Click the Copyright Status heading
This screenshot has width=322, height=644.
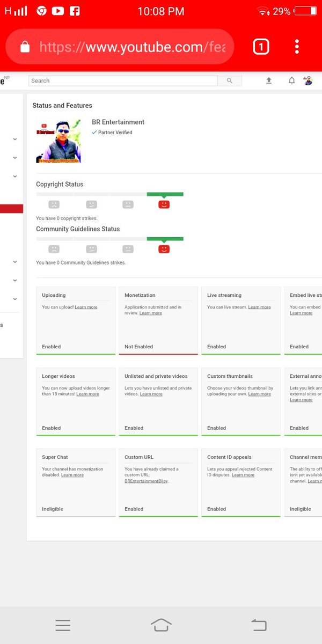tap(60, 184)
